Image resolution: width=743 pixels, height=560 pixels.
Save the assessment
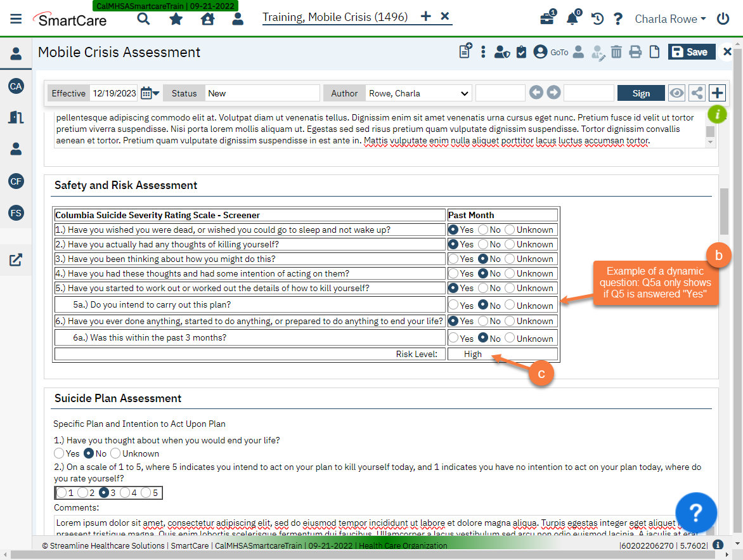coord(692,51)
